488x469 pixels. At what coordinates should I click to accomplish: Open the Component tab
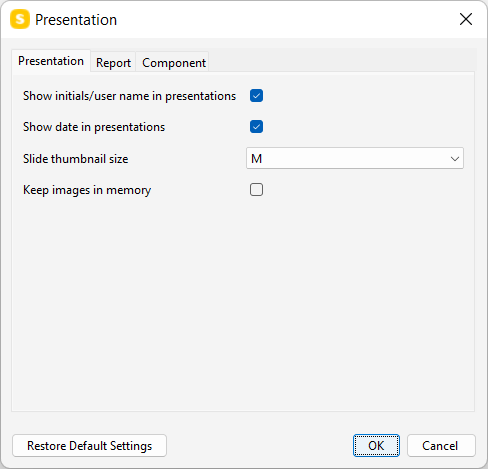[174, 62]
